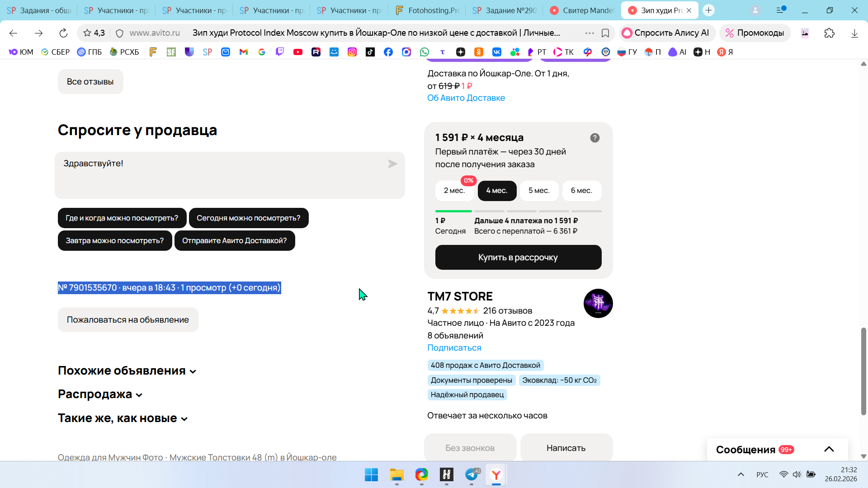Switch to the Свитер Mande tab
Viewport: 868px width, 488px height.
582,10
